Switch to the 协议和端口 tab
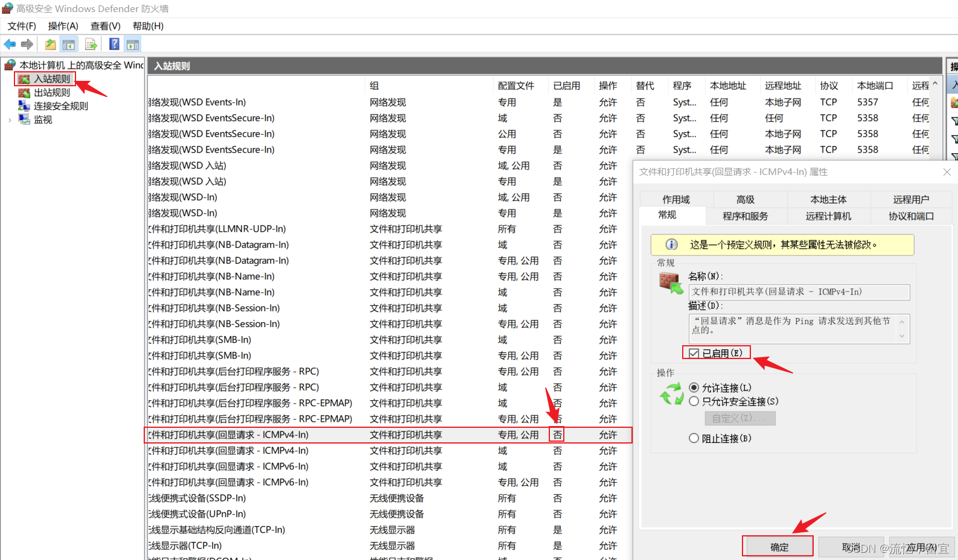The height and width of the screenshot is (560, 958). tap(911, 216)
